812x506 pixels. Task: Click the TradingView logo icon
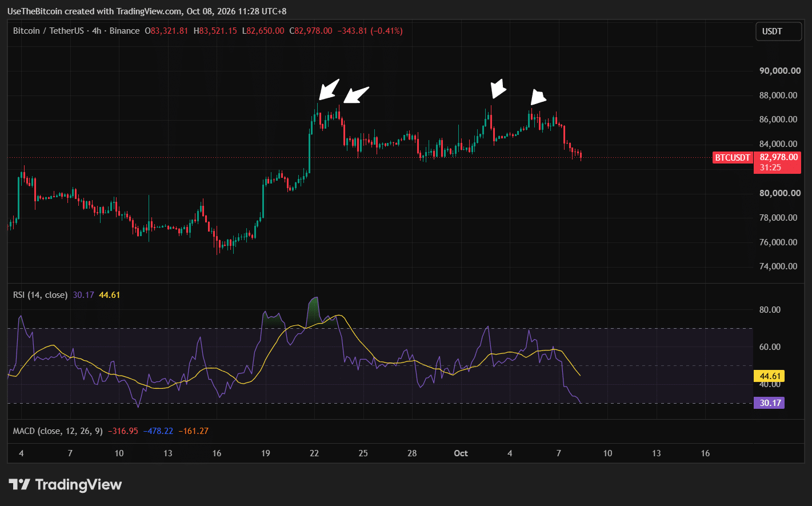19,485
